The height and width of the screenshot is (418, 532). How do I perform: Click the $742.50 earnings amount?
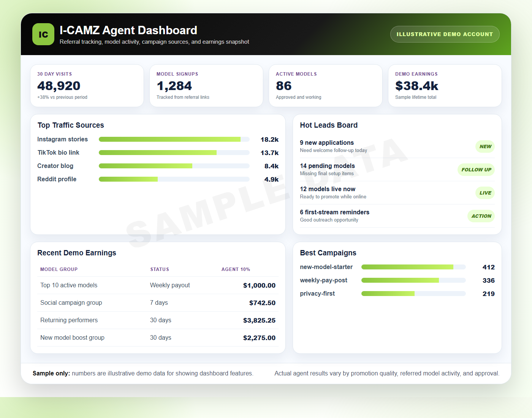(x=262, y=303)
